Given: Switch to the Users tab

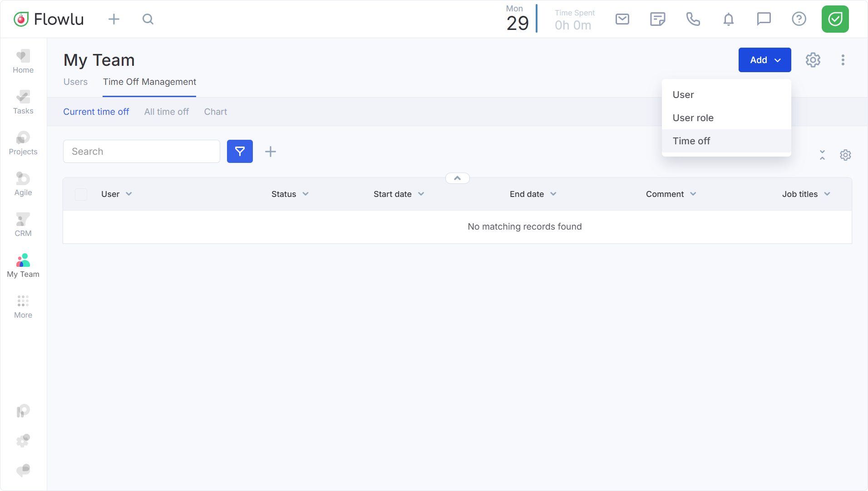Looking at the screenshot, I should pyautogui.click(x=75, y=82).
